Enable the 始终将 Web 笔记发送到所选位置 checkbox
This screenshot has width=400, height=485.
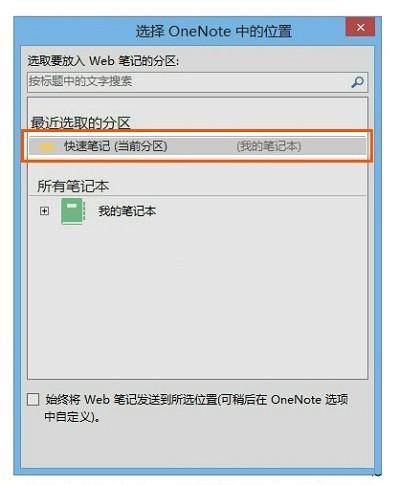pyautogui.click(x=33, y=399)
